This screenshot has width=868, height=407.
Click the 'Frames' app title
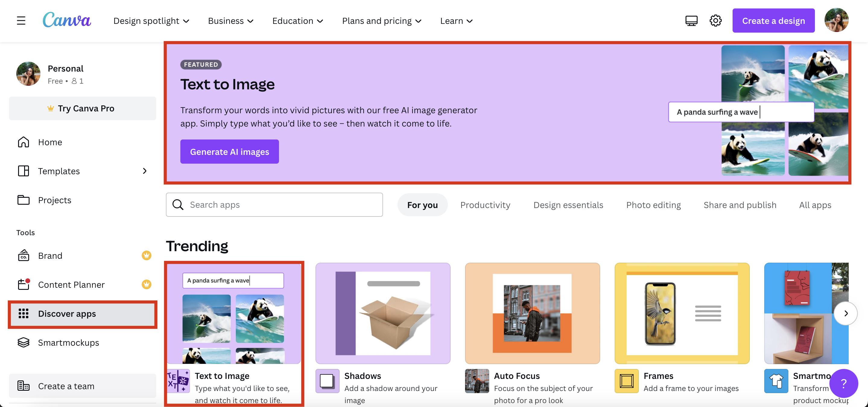(658, 376)
